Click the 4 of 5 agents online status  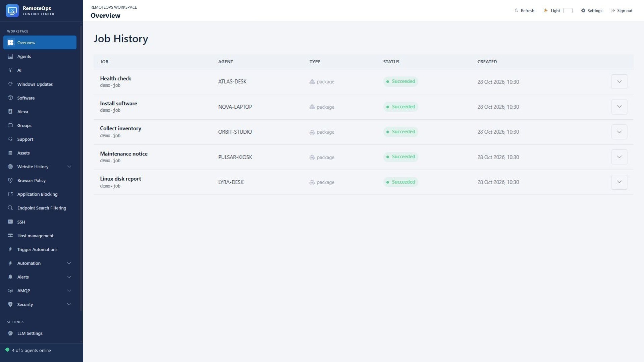(28, 350)
